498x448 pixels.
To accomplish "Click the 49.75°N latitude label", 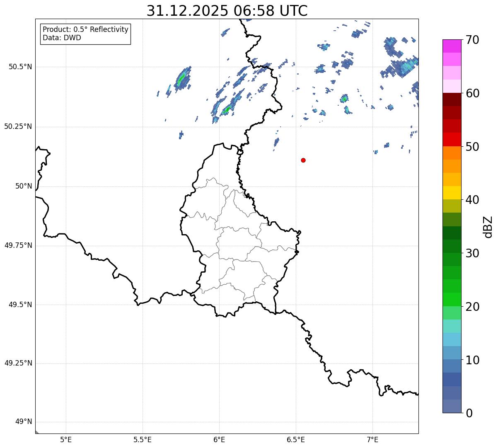I will pyautogui.click(x=18, y=245).
